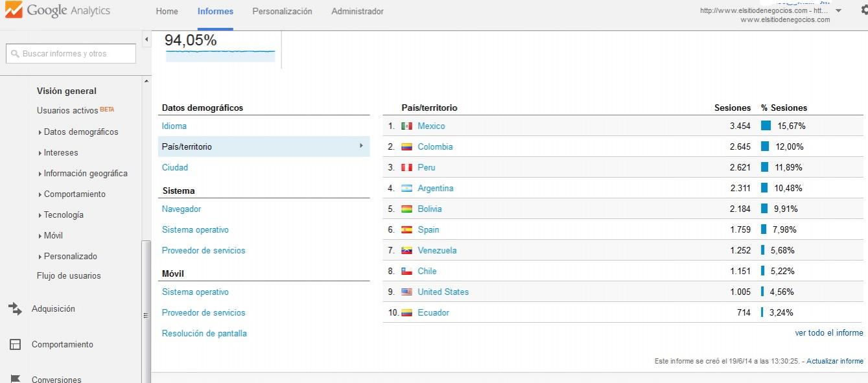Open Flujo de usuarios report
Screen dimensions: 868x383
click(x=69, y=276)
